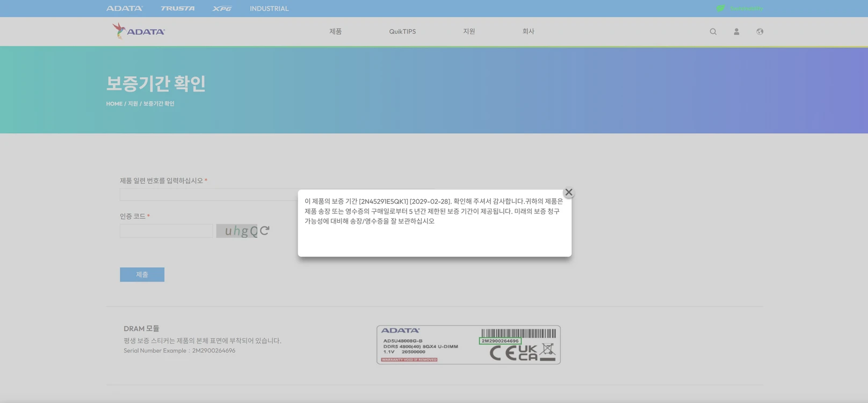Switch to TRUSTA brand site
Image resolution: width=868 pixels, height=403 pixels.
pos(178,9)
